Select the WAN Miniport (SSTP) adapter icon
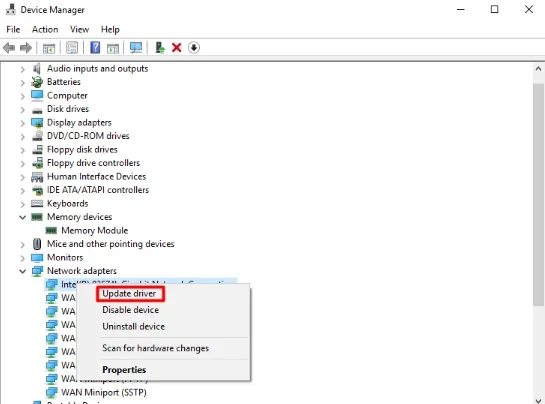545x404 pixels. coord(51,393)
